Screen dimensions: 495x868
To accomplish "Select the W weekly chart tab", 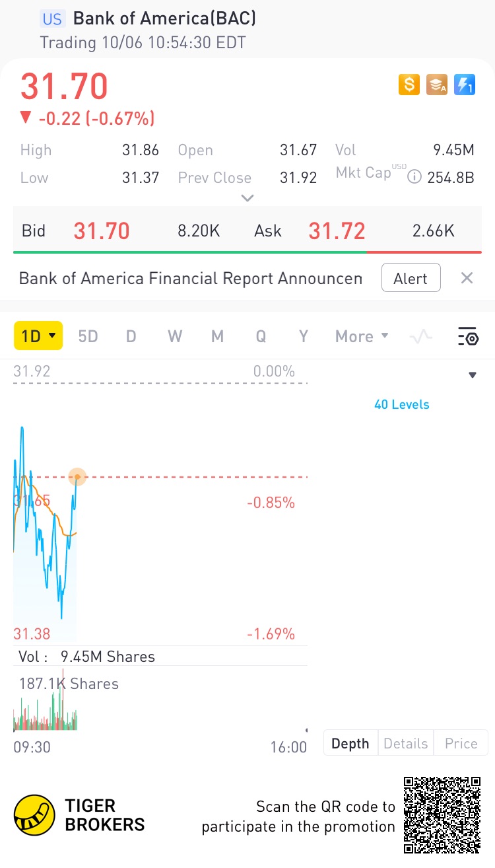I will (175, 336).
